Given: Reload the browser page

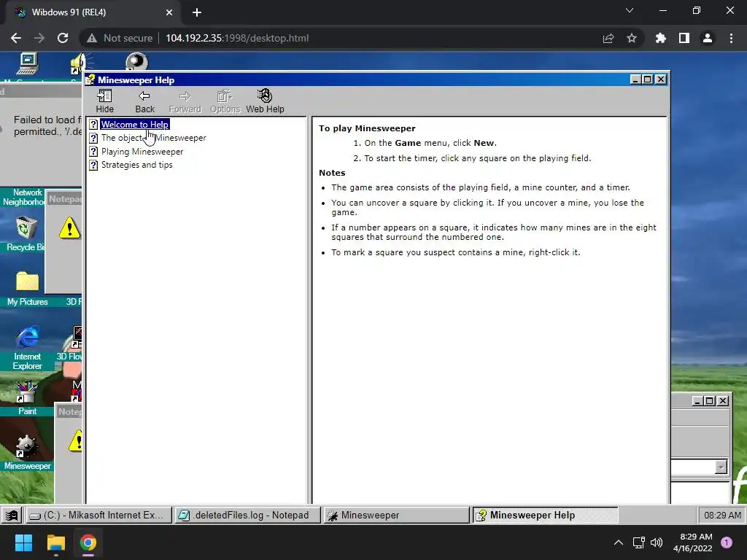Looking at the screenshot, I should pyautogui.click(x=63, y=38).
